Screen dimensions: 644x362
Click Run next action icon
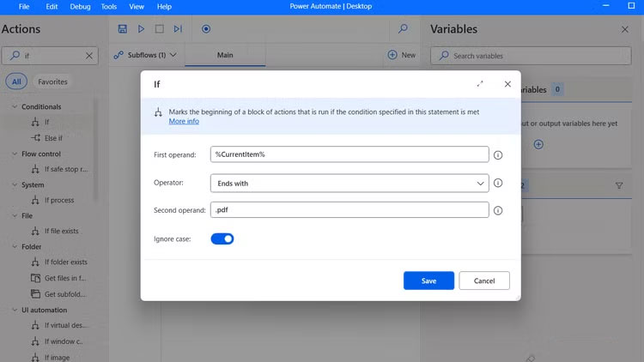point(178,28)
